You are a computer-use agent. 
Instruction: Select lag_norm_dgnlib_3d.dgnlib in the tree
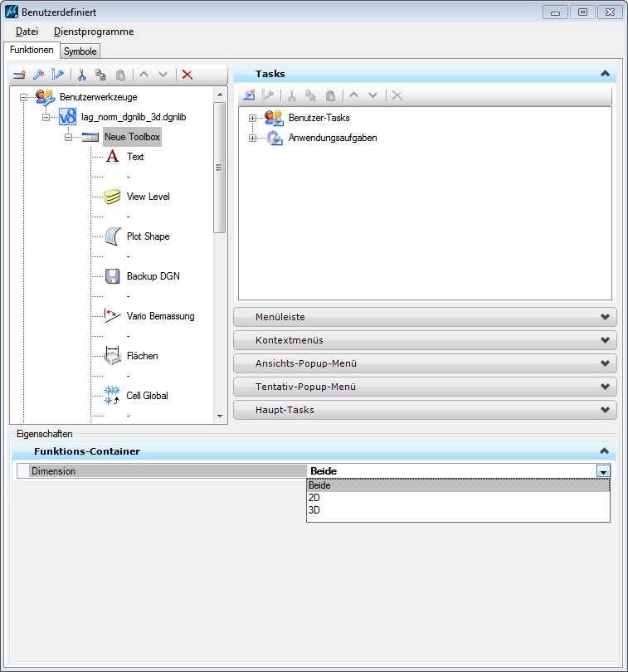point(134,117)
